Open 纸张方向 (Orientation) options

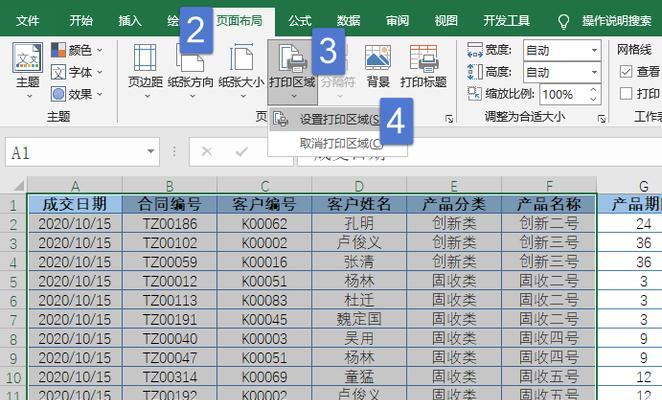(190, 66)
